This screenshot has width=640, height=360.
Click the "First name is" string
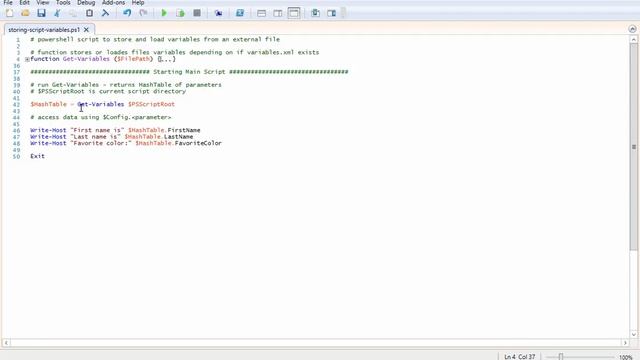(x=97, y=130)
